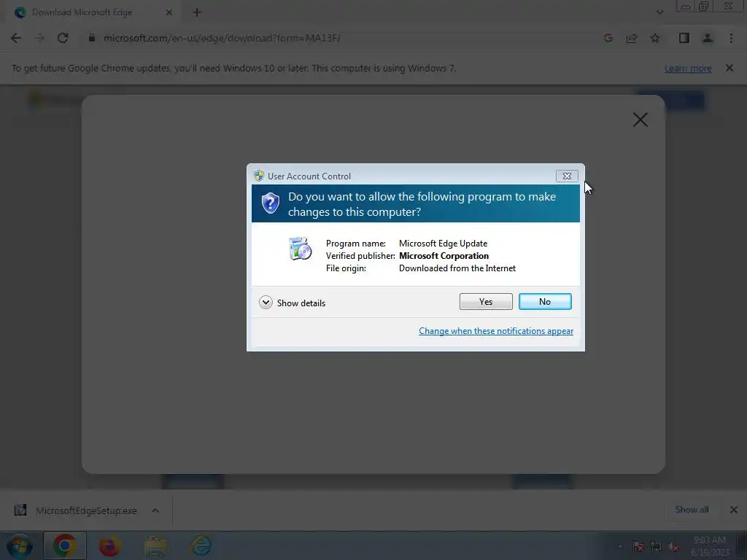Open Chrome profile menu

click(708, 38)
